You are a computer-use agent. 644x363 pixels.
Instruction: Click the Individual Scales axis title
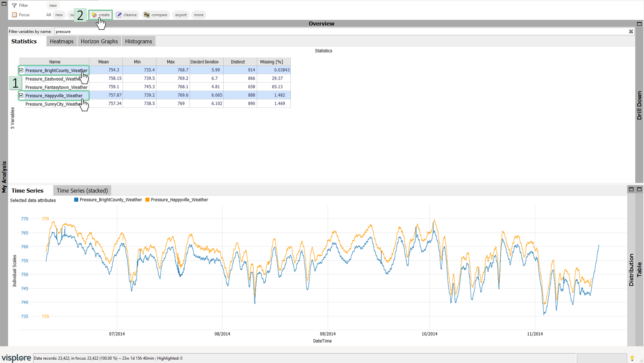click(x=14, y=271)
